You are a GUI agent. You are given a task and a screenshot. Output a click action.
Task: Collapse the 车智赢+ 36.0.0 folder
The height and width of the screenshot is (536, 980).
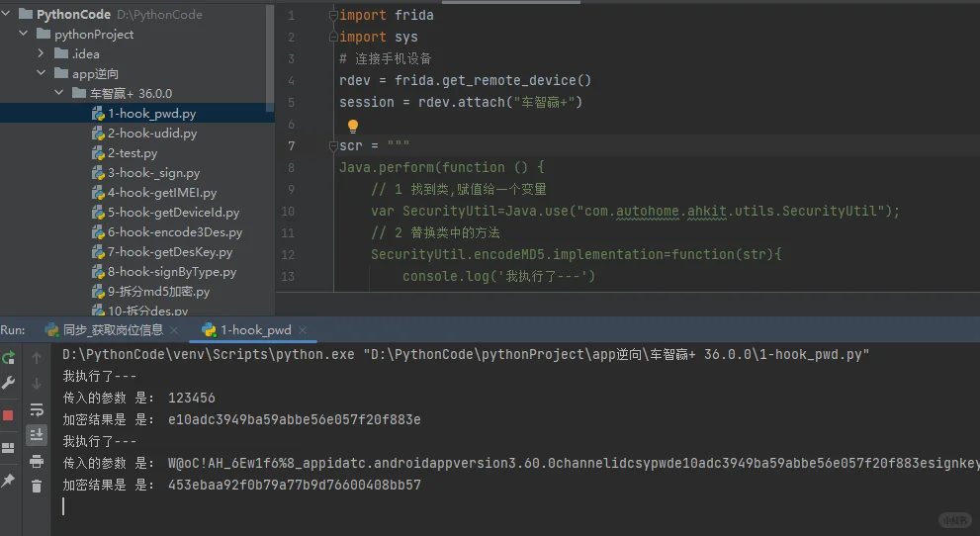coord(58,93)
